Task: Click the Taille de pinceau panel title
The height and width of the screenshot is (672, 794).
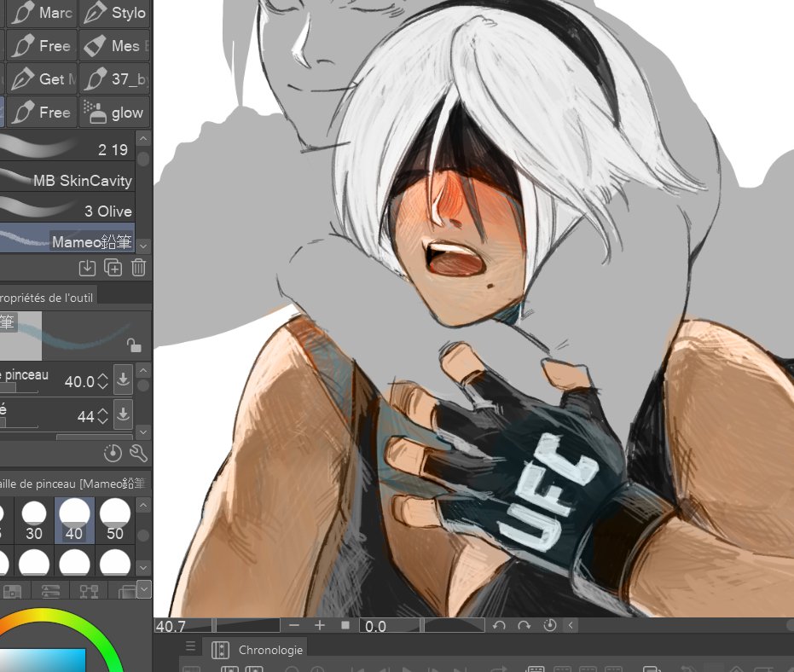Action: coord(74,484)
